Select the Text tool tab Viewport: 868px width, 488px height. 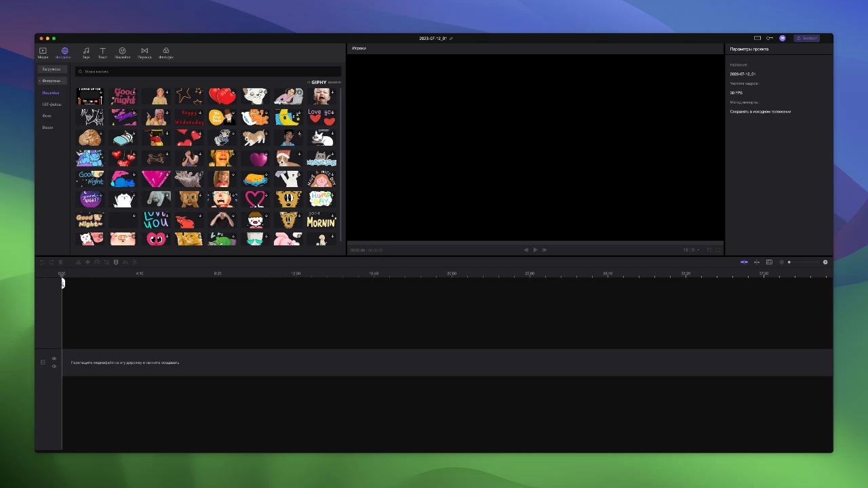(x=102, y=51)
